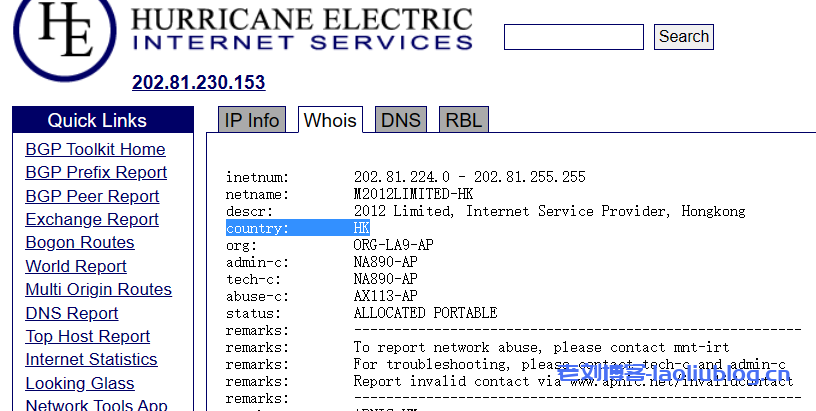Open the BGP Peer Report link
816x411 pixels.
(92, 196)
